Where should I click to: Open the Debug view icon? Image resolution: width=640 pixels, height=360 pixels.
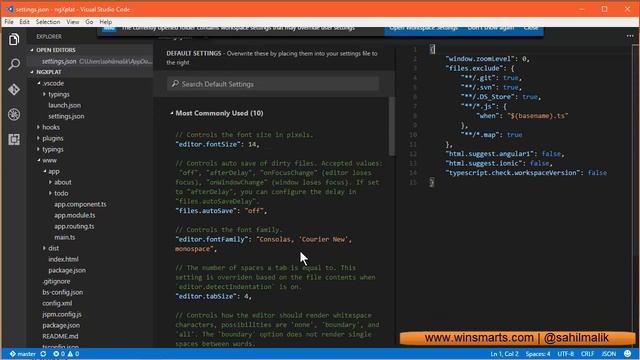14,114
